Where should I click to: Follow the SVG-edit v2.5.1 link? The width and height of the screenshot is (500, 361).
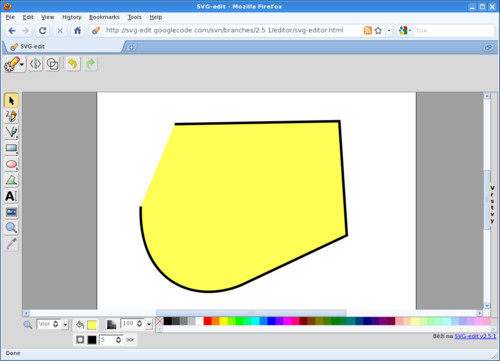coord(475,336)
